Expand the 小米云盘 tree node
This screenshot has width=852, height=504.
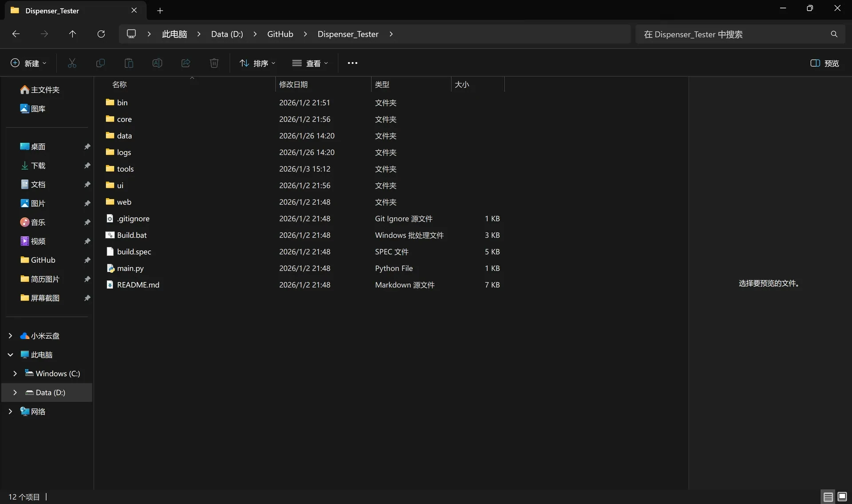click(10, 336)
